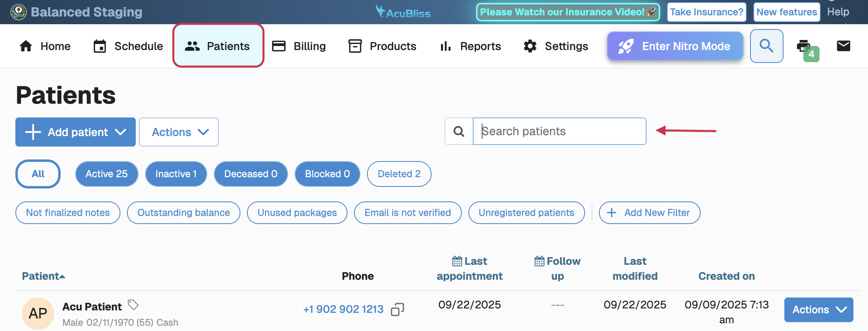Screen dimensions: 868x331
Task: Focus the Search patients field
Action: click(559, 131)
